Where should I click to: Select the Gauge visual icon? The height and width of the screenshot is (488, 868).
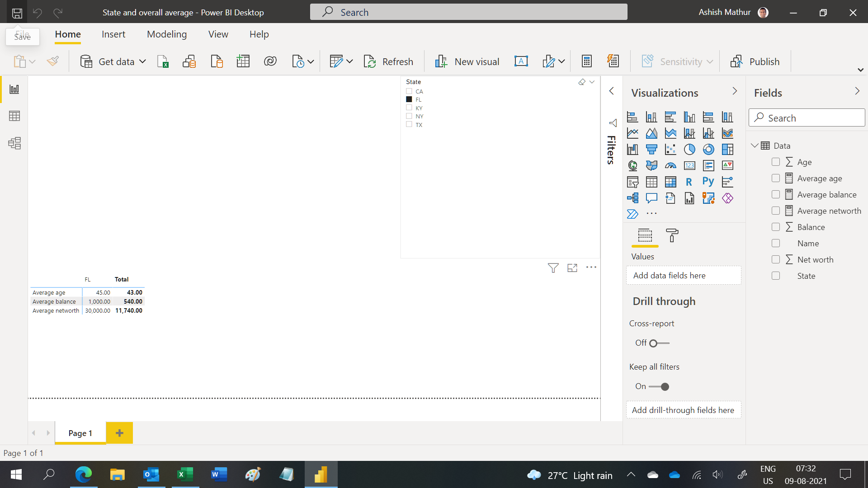(x=670, y=165)
